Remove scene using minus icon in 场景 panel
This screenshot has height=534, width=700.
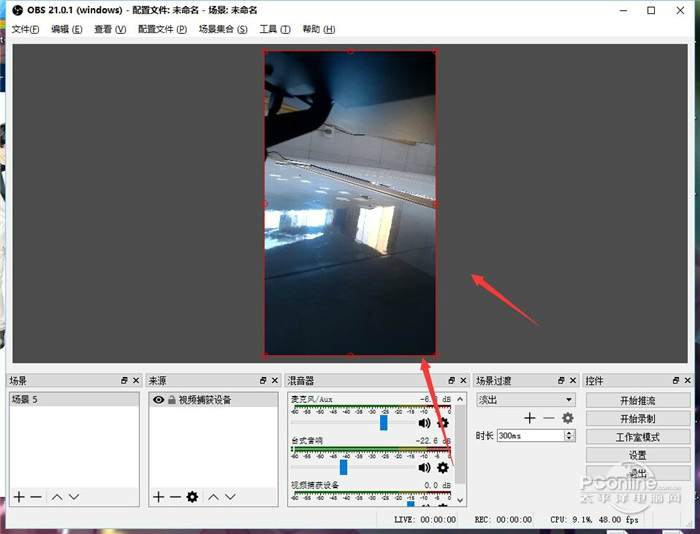36,496
